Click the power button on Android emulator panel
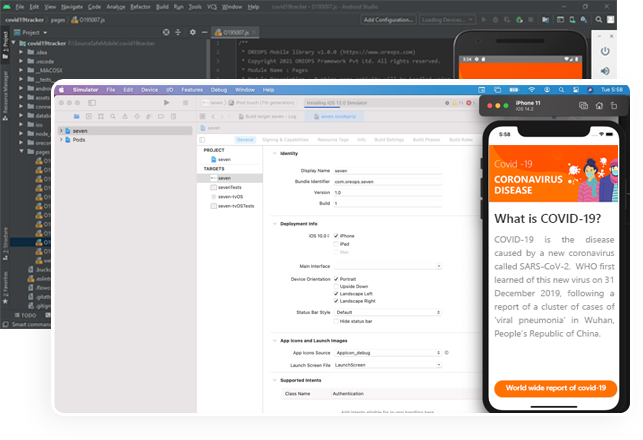This screenshot has height=440, width=643. pos(605,51)
